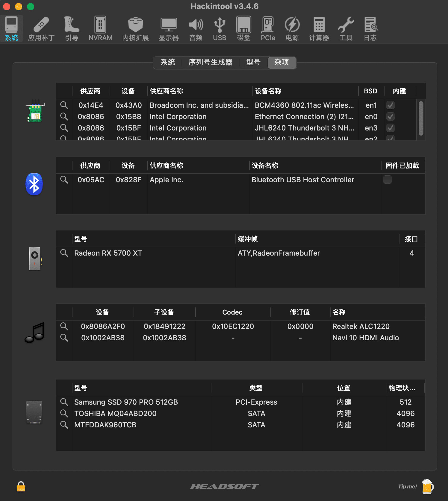Select the 杂项 tab

(282, 62)
